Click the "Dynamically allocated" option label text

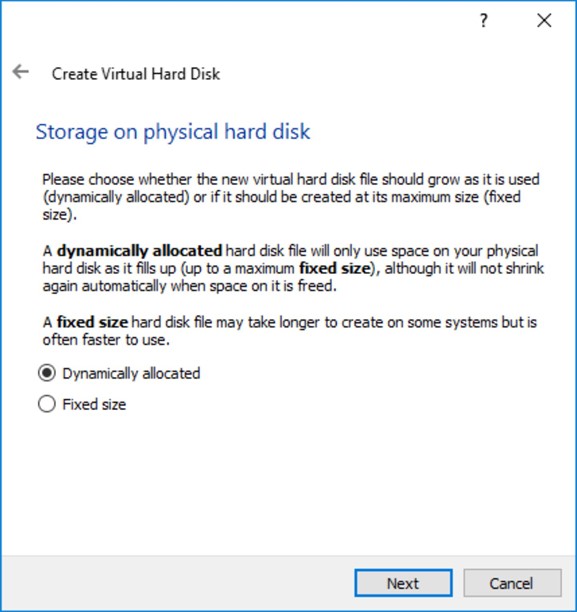pyautogui.click(x=132, y=374)
